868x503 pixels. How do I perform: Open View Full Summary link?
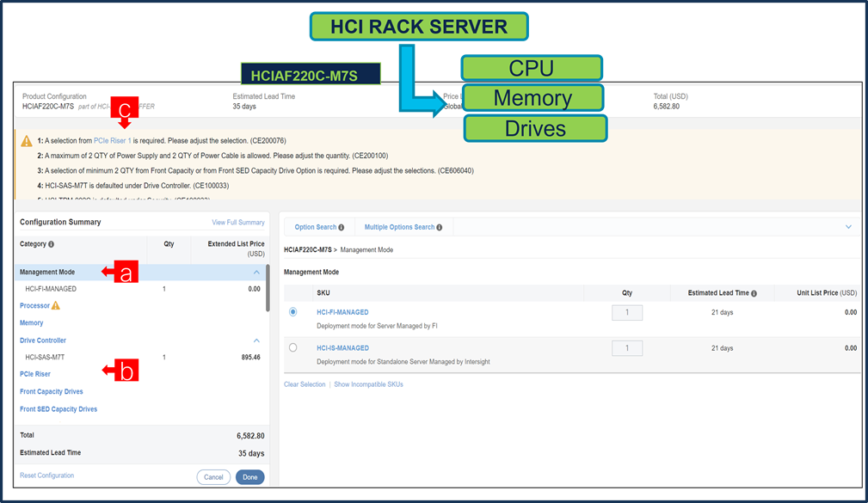point(238,223)
